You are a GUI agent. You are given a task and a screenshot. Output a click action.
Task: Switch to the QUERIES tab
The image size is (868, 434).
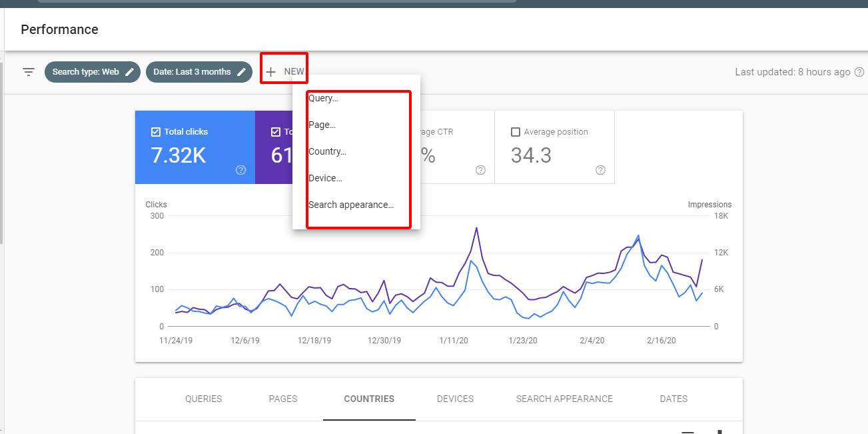pos(203,399)
